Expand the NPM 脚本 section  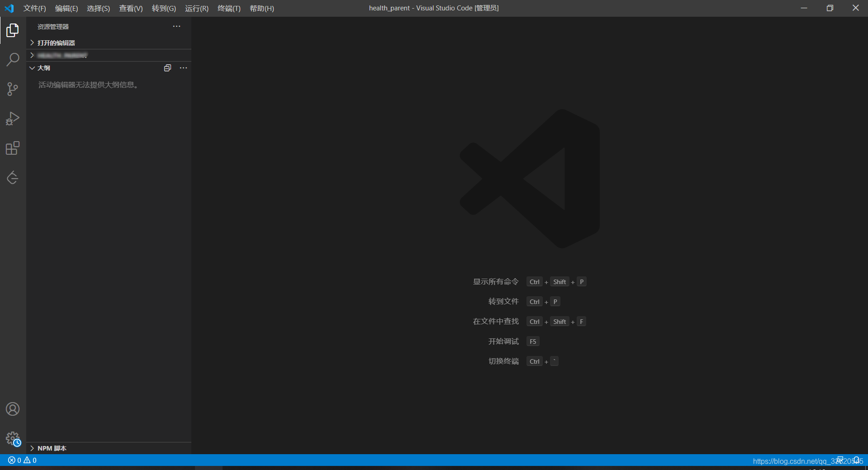coord(109,448)
